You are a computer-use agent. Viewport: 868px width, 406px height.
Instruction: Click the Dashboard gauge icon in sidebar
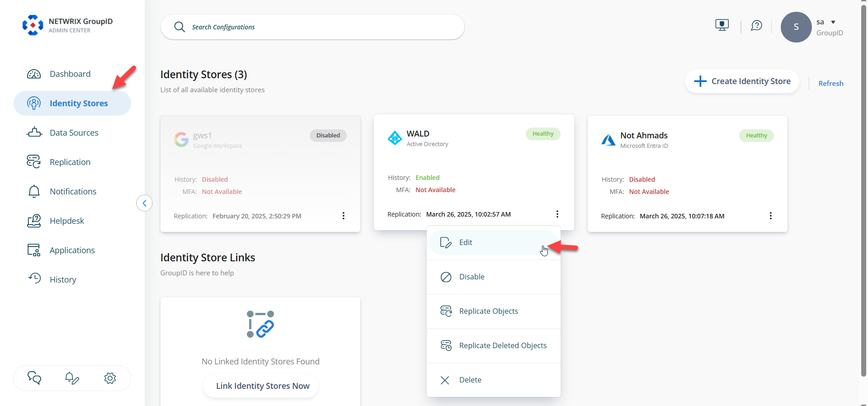34,74
